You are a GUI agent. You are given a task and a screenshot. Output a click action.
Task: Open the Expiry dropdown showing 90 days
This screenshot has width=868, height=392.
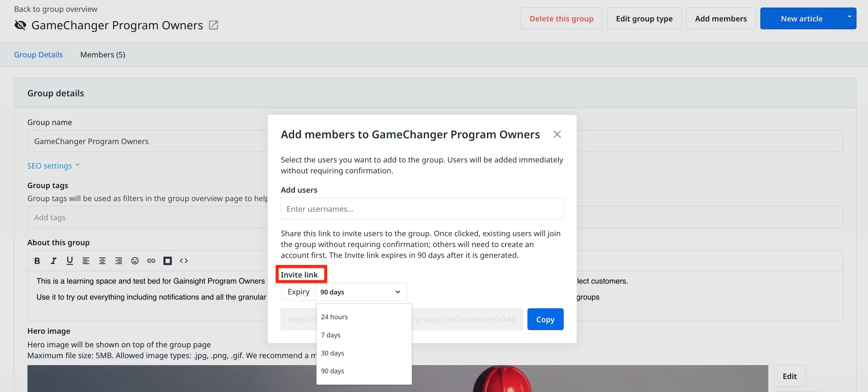[x=360, y=292]
